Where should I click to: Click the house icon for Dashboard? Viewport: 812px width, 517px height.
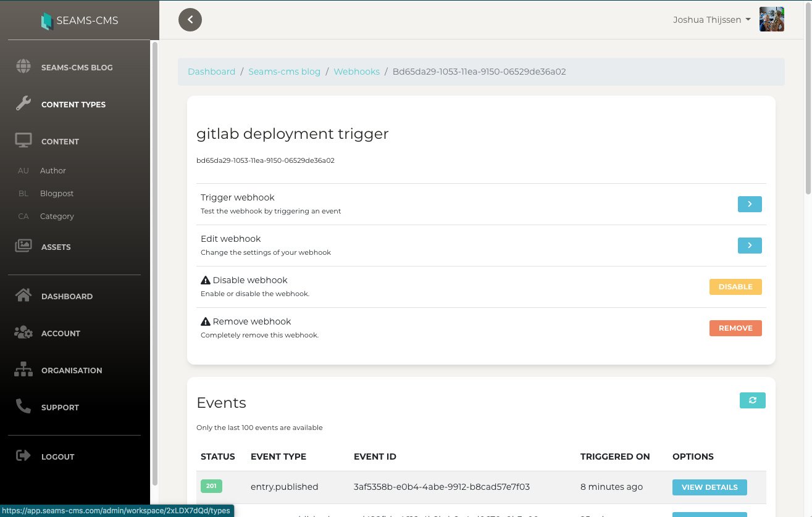pos(23,296)
